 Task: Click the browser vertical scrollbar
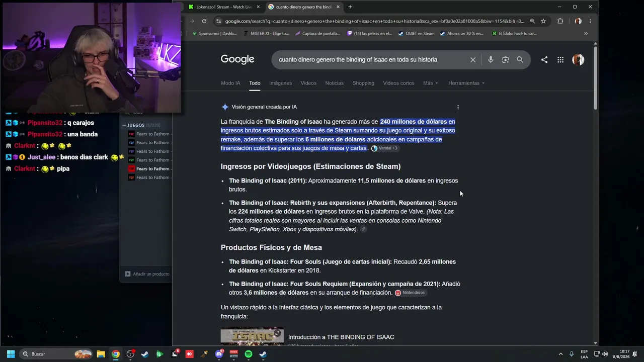[596, 78]
